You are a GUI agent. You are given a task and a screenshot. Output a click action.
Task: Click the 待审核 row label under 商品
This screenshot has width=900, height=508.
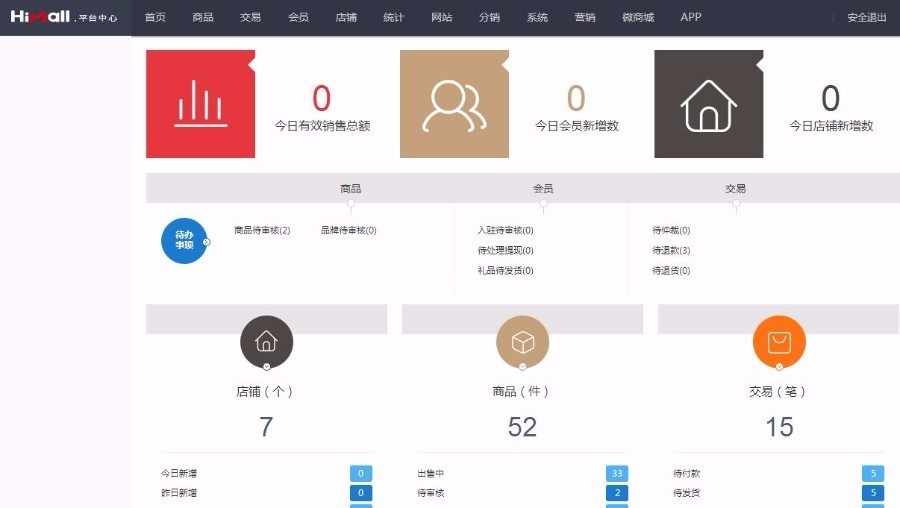coord(430,493)
